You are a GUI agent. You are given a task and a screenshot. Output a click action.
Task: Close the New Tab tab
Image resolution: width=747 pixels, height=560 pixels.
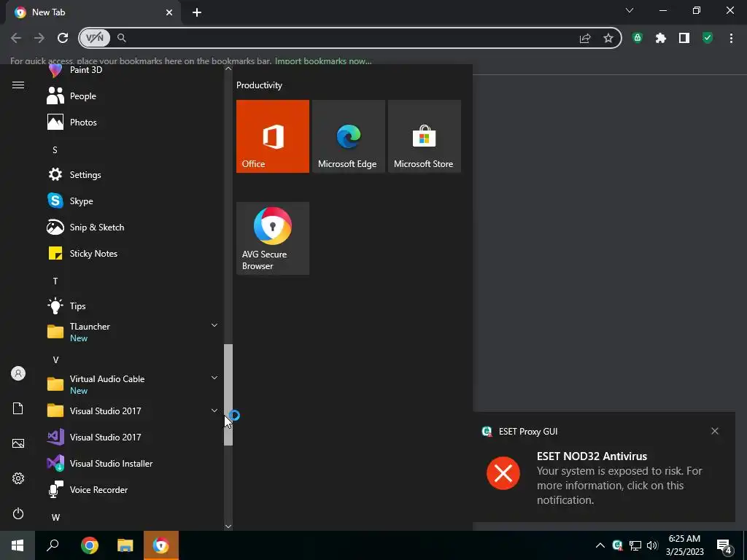pos(169,12)
